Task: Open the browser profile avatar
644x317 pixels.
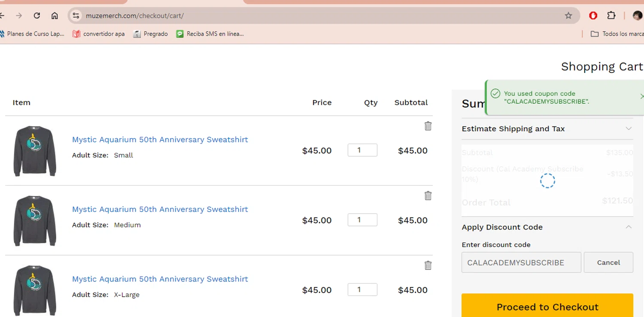Action: pyautogui.click(x=638, y=15)
